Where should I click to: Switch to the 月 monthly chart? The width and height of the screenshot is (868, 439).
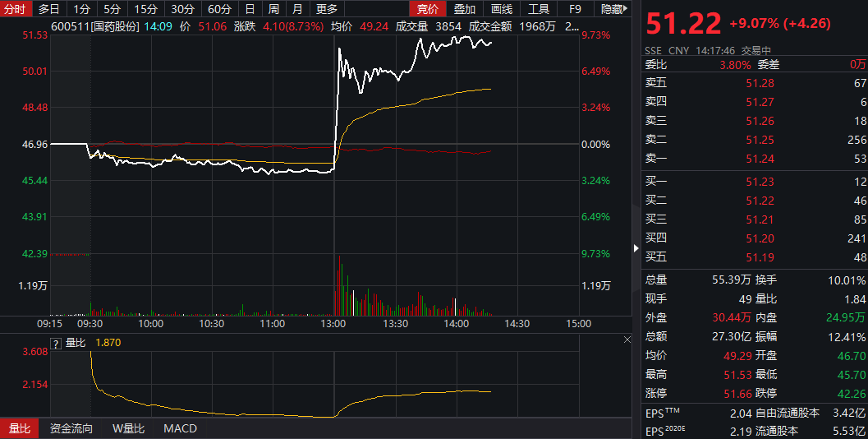[297, 9]
